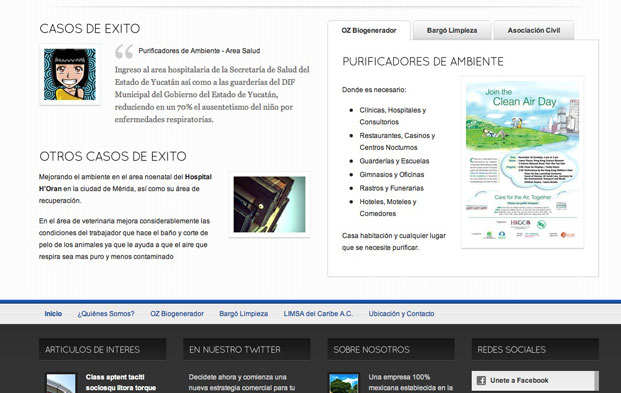
Task: Open the Bargó Limpieza tab
Action: click(x=452, y=31)
